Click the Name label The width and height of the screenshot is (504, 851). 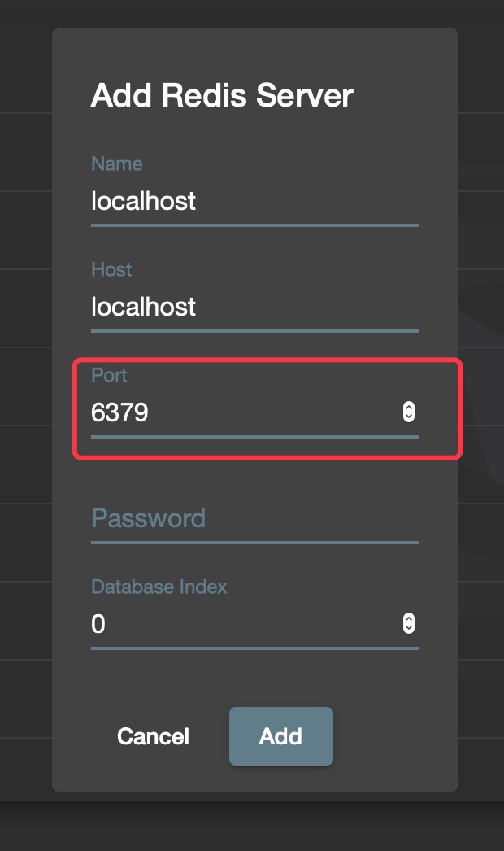tap(117, 164)
